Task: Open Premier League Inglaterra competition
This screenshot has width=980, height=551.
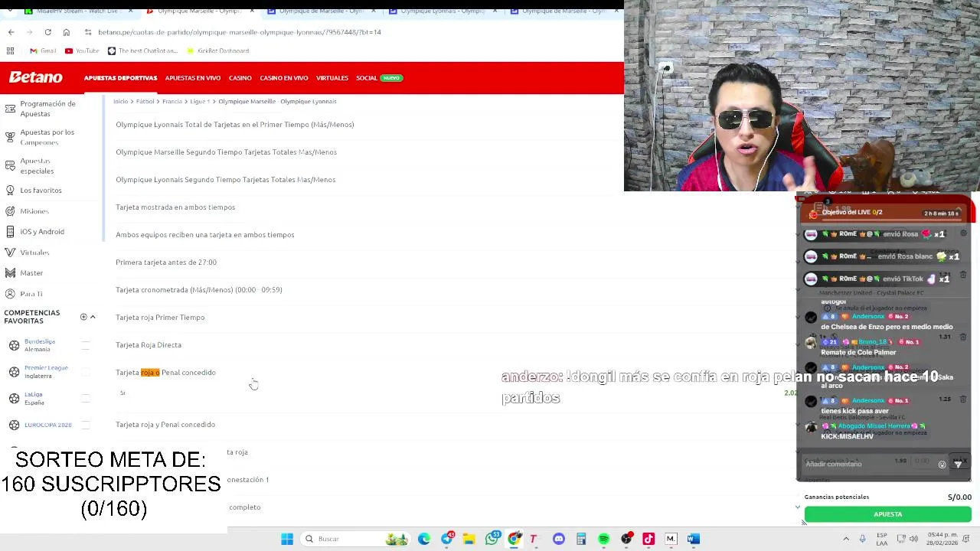Action: [46, 372]
